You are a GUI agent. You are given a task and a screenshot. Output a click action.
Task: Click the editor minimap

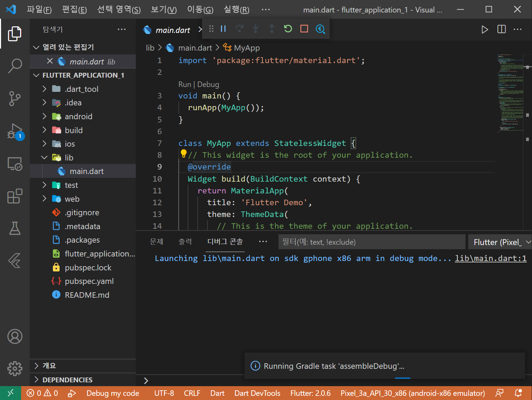511,94
